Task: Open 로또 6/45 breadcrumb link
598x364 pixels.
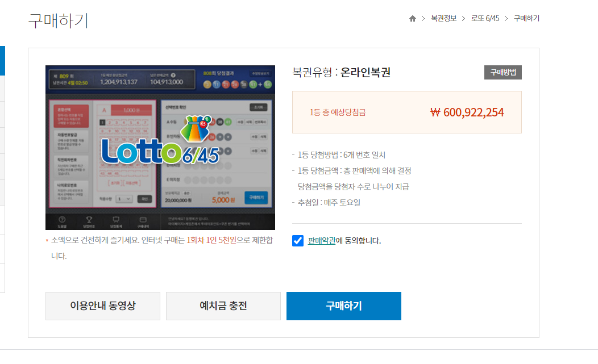Action: [485, 18]
